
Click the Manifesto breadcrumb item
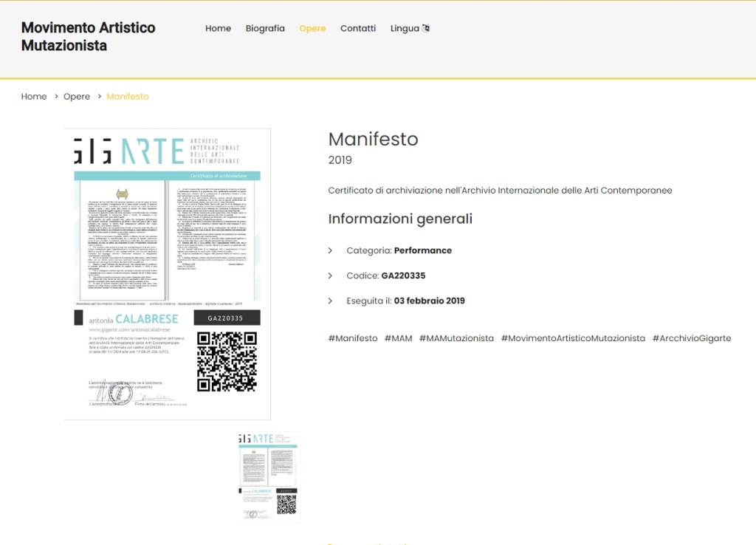coord(128,97)
